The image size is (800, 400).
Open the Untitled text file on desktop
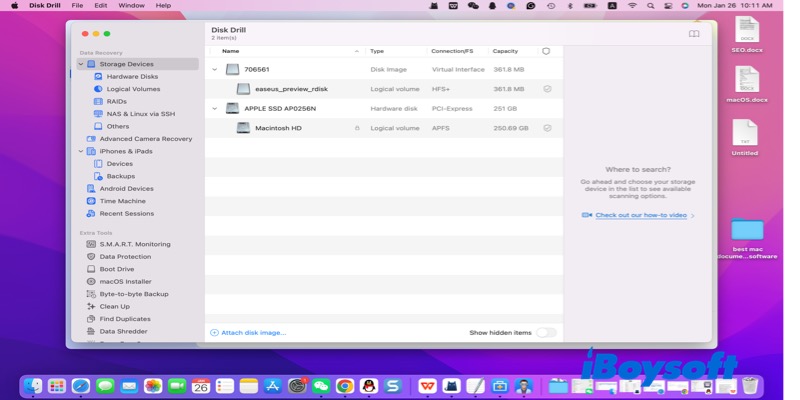click(745, 137)
